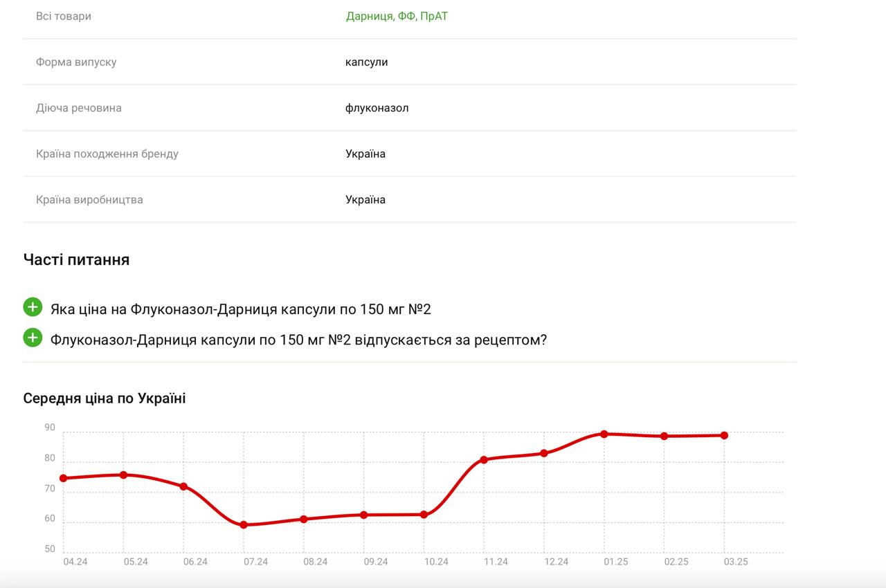The width and height of the screenshot is (886, 588).
Task: Click the 12.24 data point on the chart
Action: click(544, 453)
